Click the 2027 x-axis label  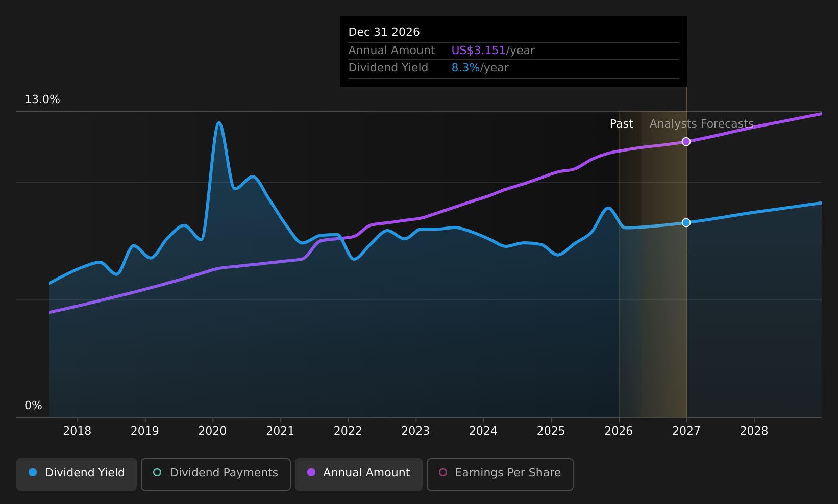coord(686,431)
